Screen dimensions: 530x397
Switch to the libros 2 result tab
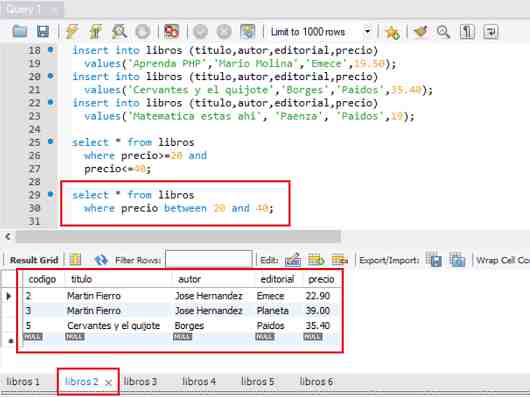[81, 382]
